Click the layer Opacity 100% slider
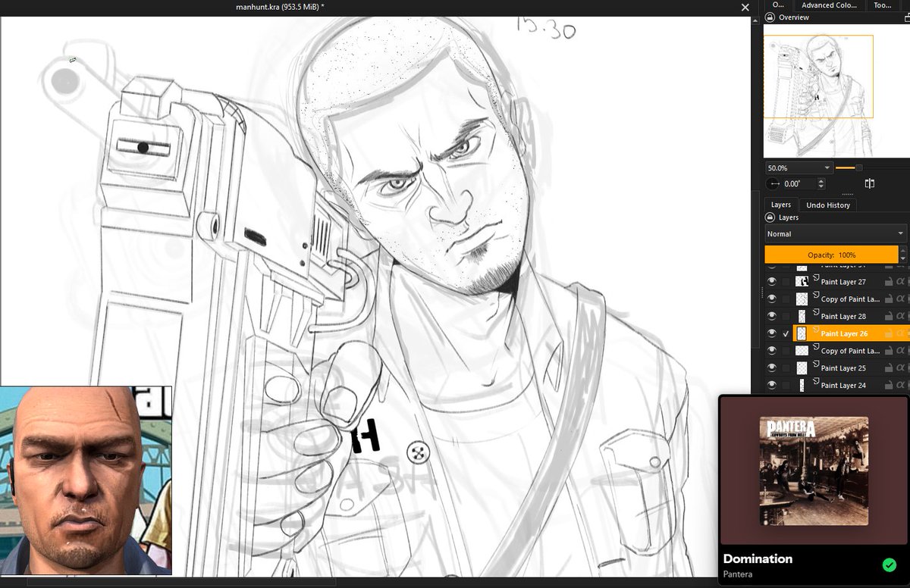Viewport: 910px width, 588px height. point(831,255)
